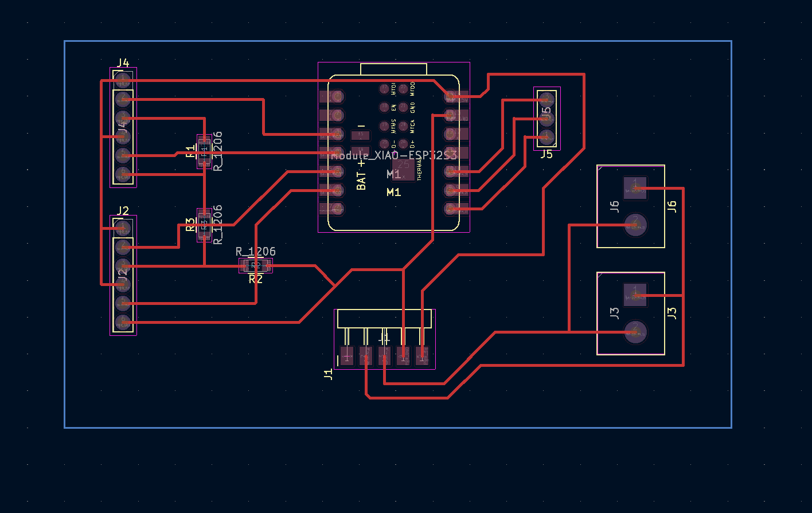Select the yellow J1 reference label

point(328,374)
